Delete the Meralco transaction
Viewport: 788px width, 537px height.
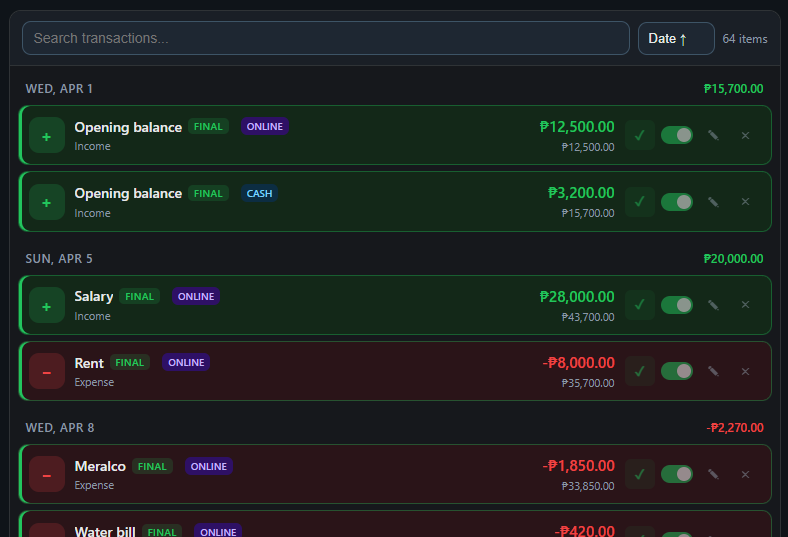pos(745,475)
